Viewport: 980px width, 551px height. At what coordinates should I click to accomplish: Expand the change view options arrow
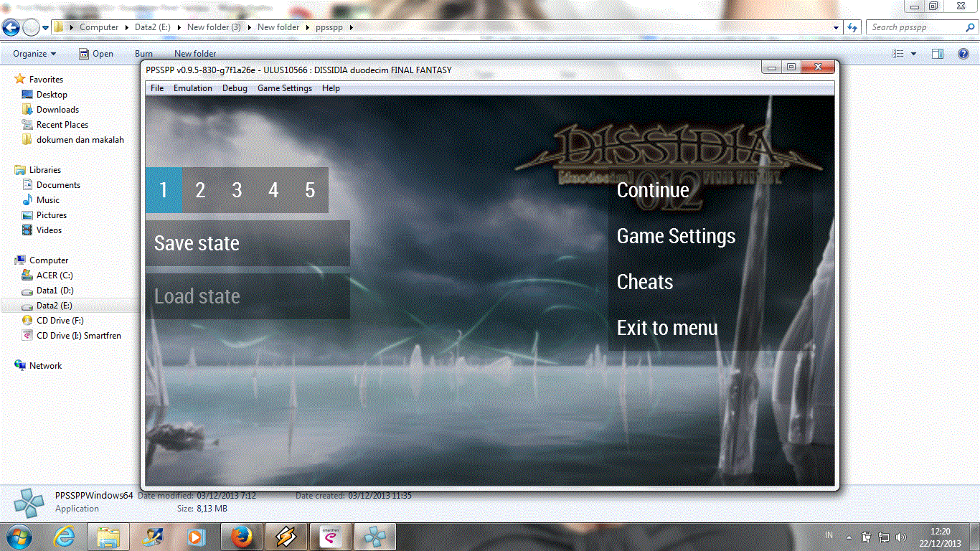(913, 54)
